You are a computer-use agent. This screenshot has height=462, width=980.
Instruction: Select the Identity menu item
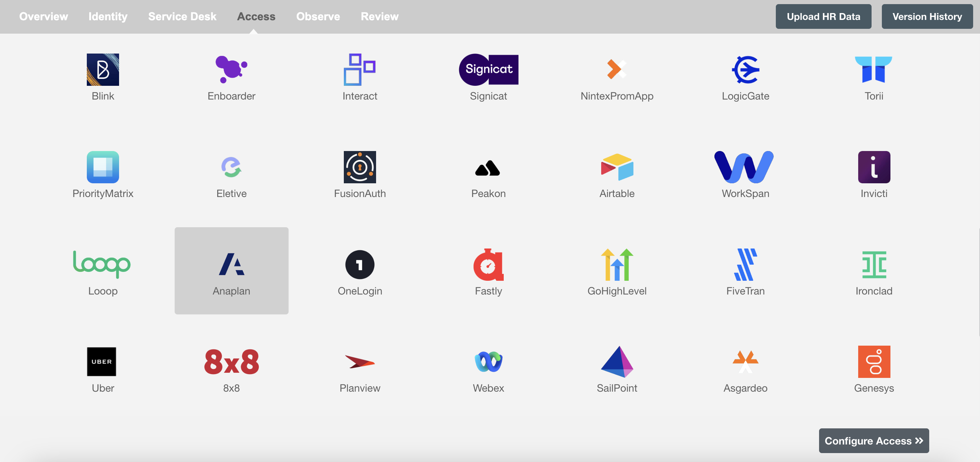tap(108, 16)
